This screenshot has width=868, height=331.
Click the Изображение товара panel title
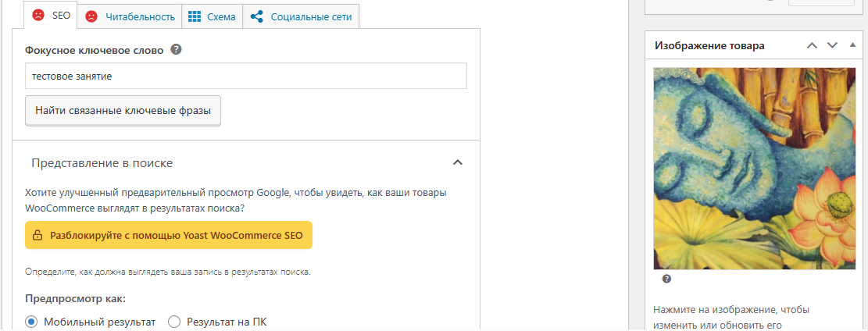tap(709, 46)
